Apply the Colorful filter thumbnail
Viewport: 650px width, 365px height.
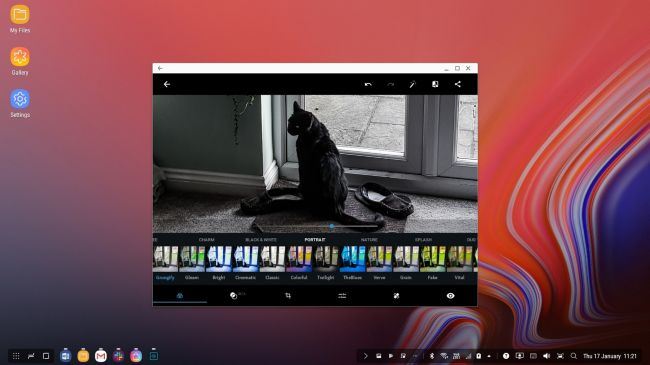(x=299, y=259)
